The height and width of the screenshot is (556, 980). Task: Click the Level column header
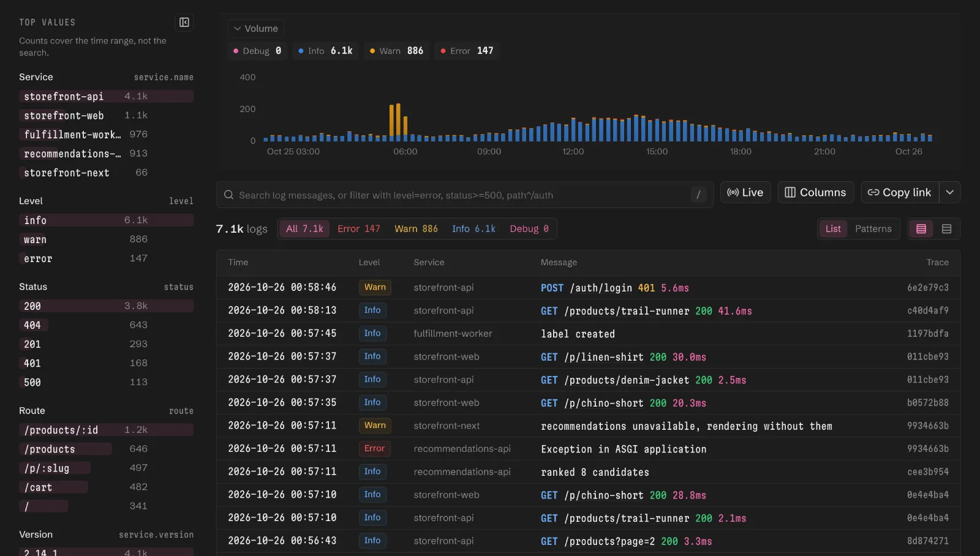click(369, 263)
